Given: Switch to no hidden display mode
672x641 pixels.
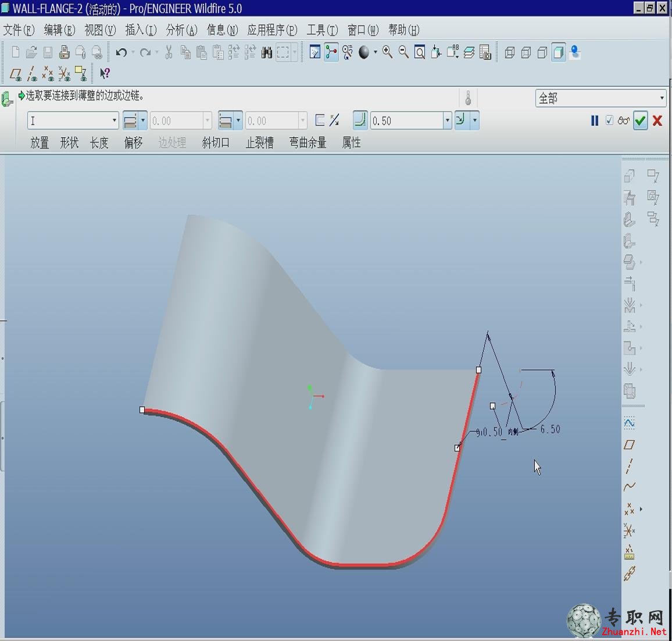Looking at the screenshot, I should tap(542, 53).
